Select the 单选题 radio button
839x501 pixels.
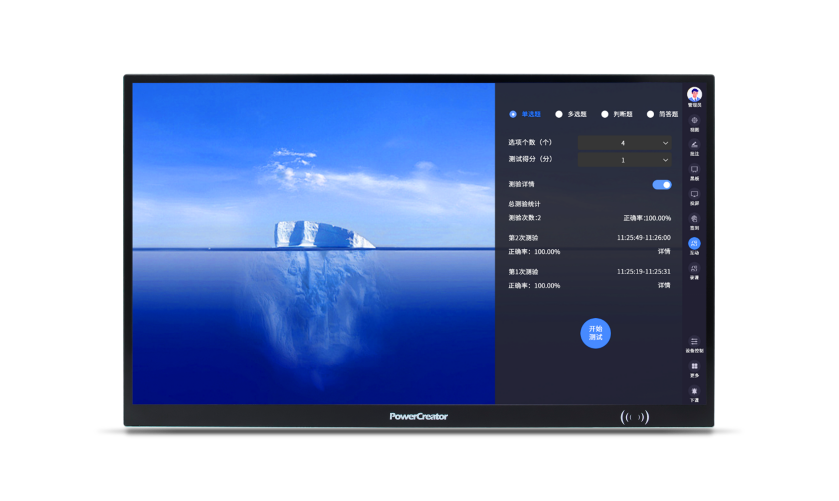(x=514, y=114)
